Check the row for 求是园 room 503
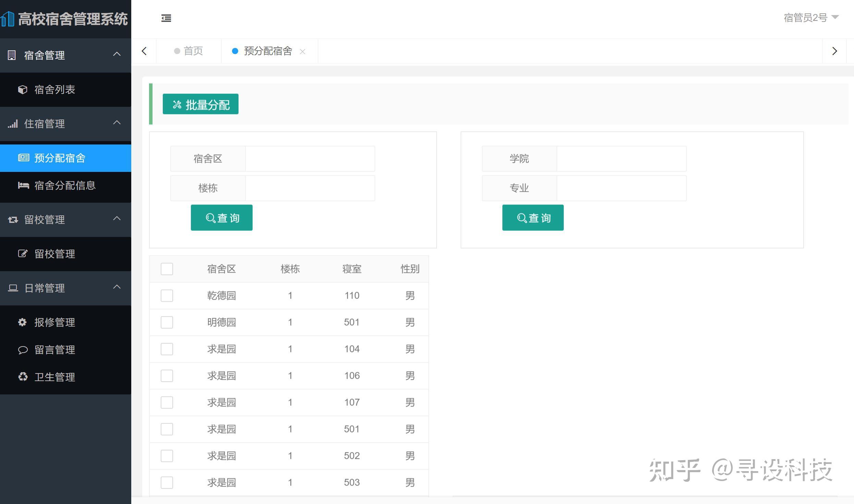854x504 pixels. (167, 482)
